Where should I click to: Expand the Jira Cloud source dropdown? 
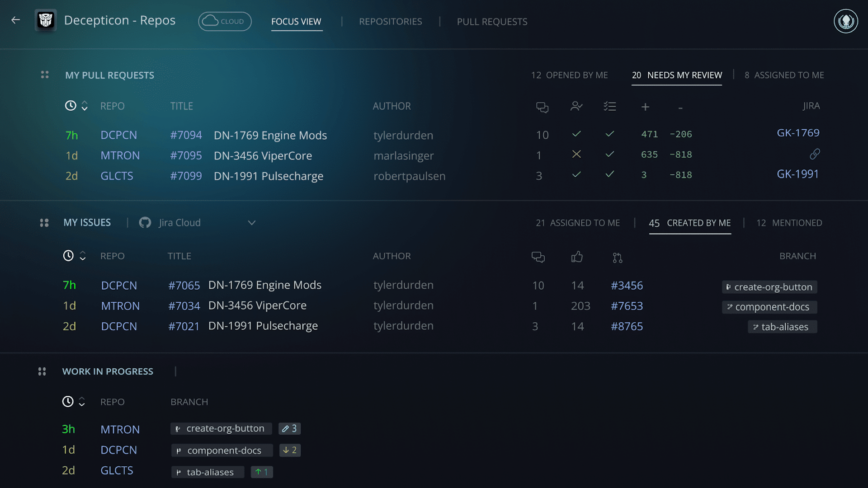click(x=250, y=222)
